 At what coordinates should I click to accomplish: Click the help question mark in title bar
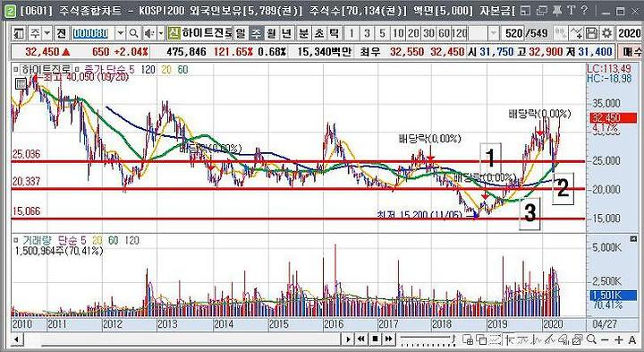pyautogui.click(x=585, y=10)
